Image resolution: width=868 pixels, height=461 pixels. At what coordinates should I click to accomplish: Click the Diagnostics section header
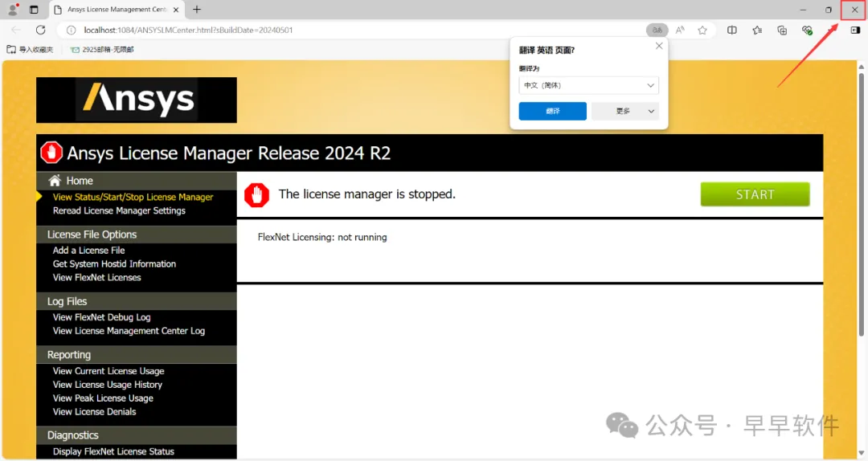tap(136, 435)
